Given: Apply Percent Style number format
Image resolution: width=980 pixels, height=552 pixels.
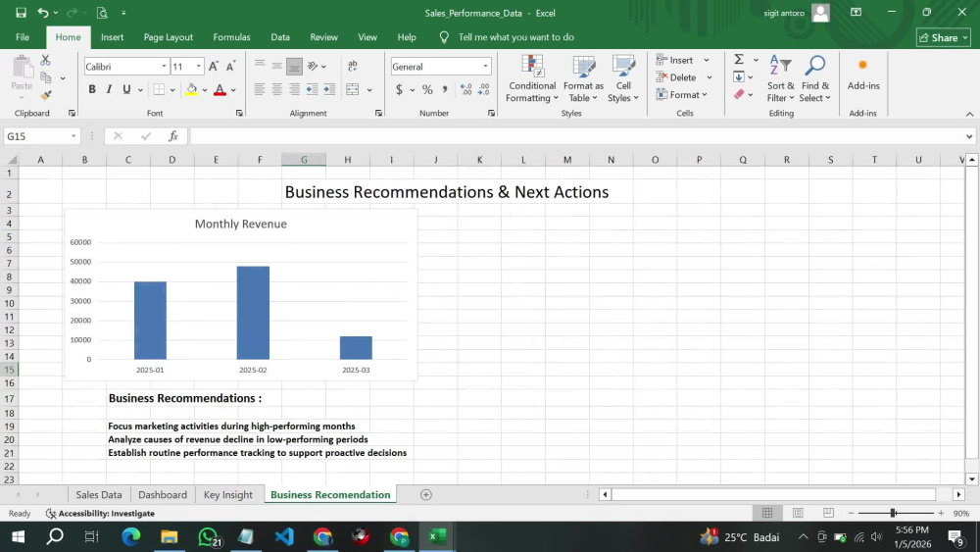Looking at the screenshot, I should click(427, 89).
